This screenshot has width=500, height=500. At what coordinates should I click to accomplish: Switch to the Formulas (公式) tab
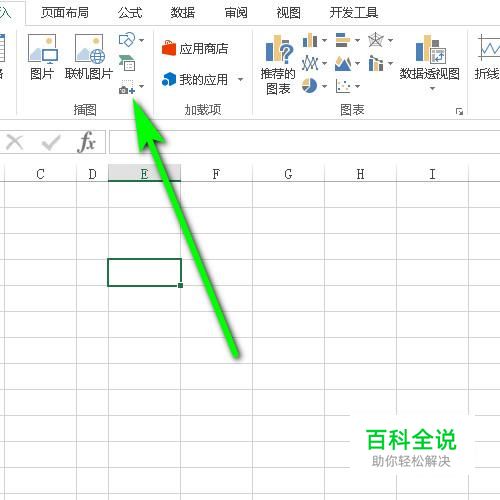point(130,13)
